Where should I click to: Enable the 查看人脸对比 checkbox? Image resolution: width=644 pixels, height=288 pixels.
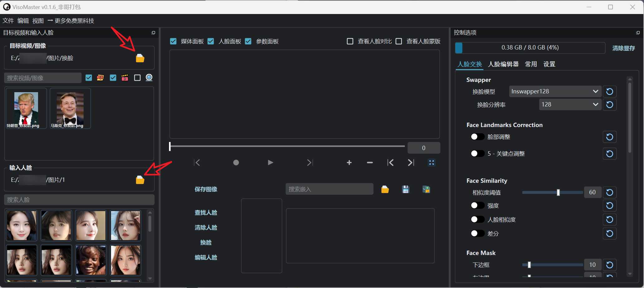click(x=350, y=41)
